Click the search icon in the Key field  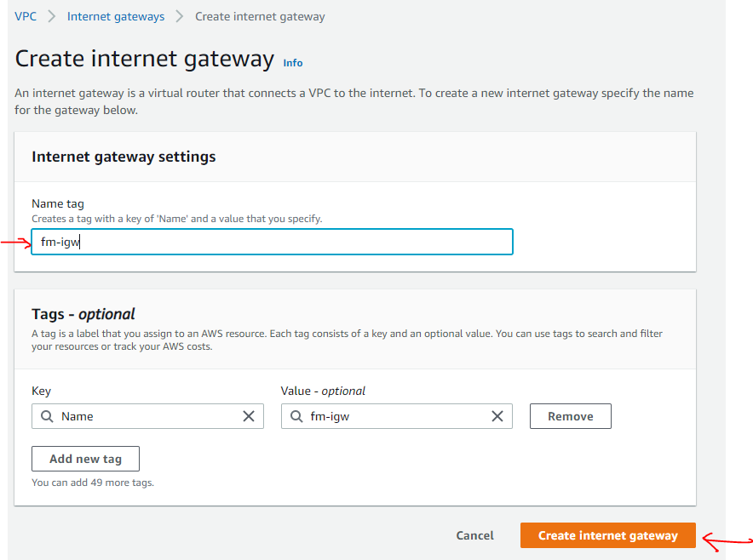[x=48, y=416]
